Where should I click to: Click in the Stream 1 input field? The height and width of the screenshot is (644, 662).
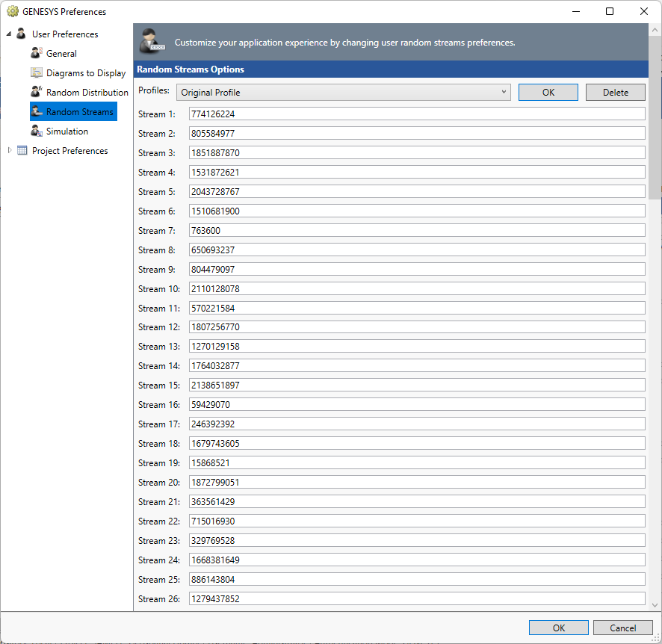pyautogui.click(x=416, y=114)
